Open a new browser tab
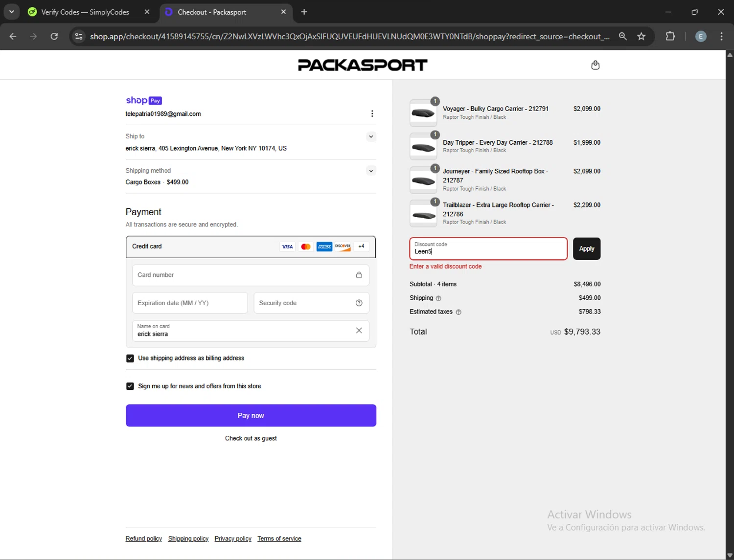Viewport: 734px width, 560px height. (x=304, y=12)
